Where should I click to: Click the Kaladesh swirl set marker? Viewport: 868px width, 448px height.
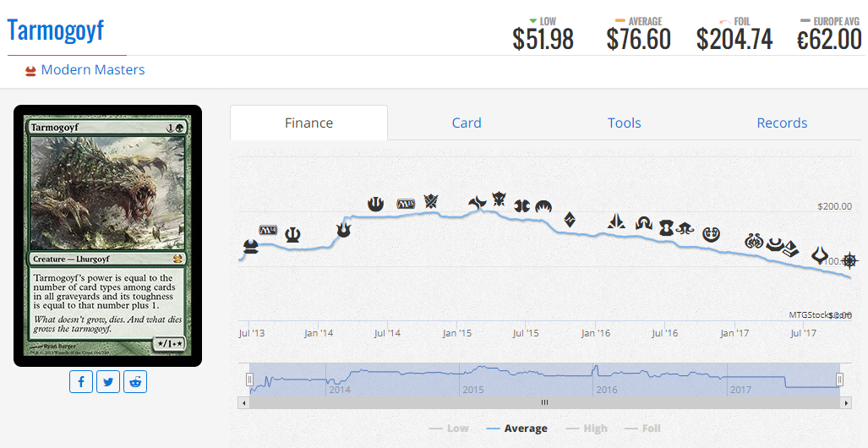pyautogui.click(x=711, y=234)
